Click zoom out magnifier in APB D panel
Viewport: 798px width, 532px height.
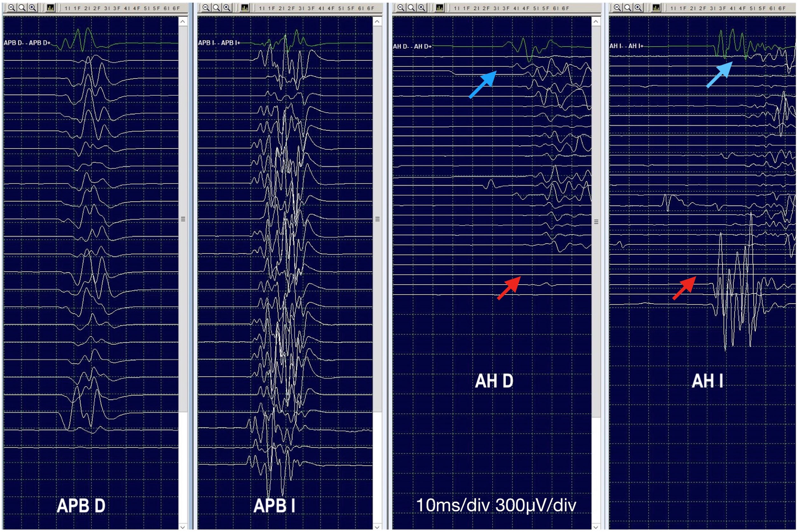pyautogui.click(x=11, y=7)
